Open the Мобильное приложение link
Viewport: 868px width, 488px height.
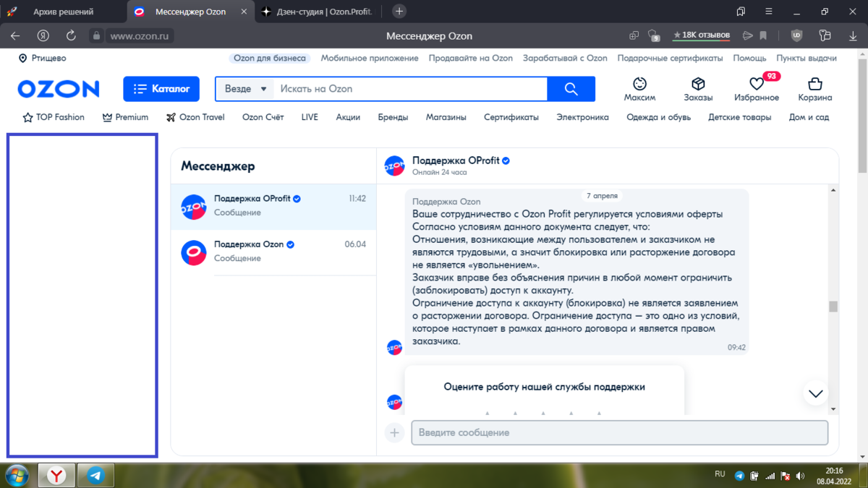[x=370, y=59]
